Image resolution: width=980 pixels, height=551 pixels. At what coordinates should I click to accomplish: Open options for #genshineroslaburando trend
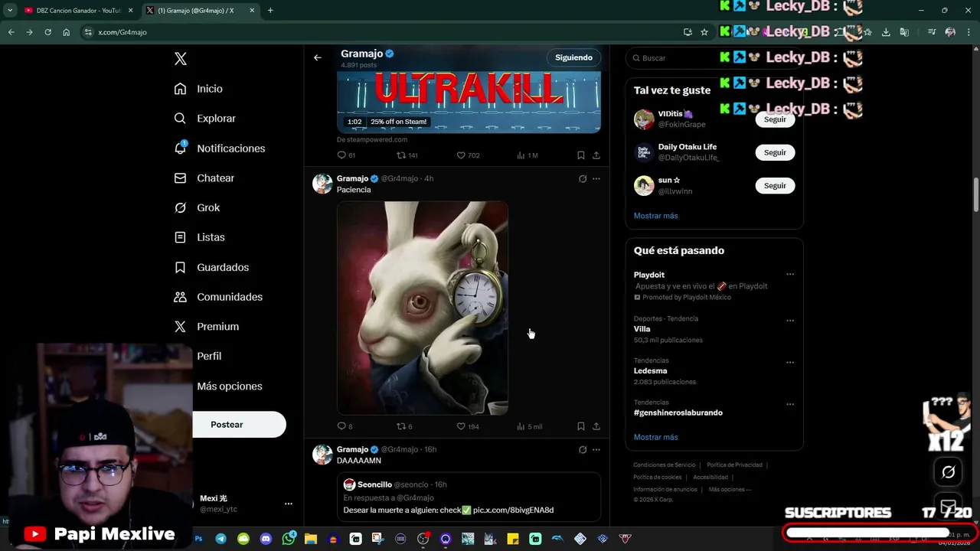tap(790, 404)
